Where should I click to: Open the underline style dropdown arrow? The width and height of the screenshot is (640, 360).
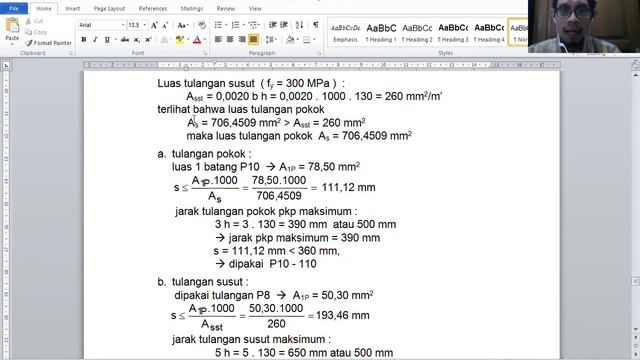point(116,40)
